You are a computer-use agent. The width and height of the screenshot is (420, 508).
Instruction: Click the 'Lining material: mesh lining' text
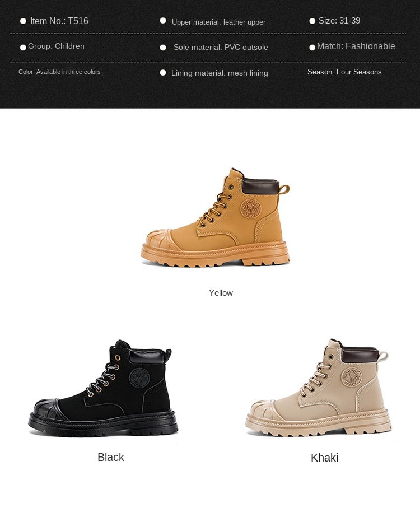220,73
